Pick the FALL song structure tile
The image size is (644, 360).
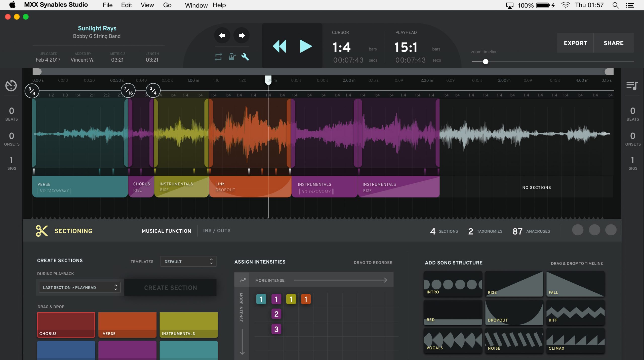click(575, 284)
